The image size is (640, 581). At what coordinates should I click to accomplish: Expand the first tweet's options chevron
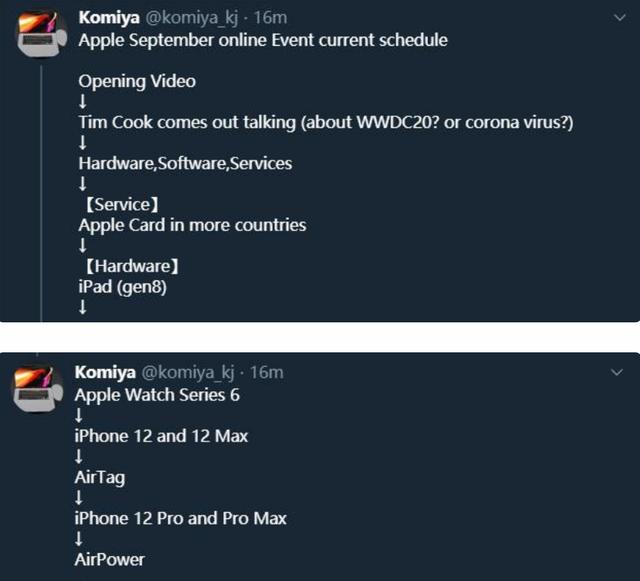coord(620,18)
